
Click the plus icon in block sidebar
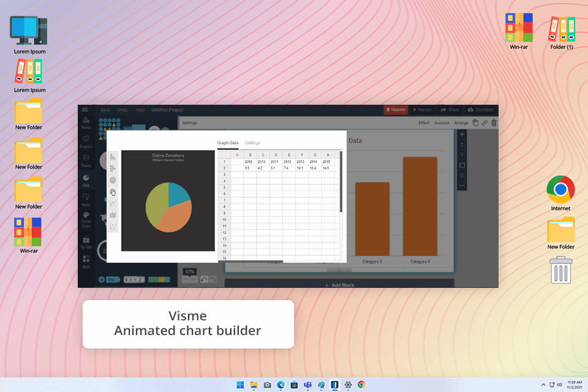tap(462, 134)
